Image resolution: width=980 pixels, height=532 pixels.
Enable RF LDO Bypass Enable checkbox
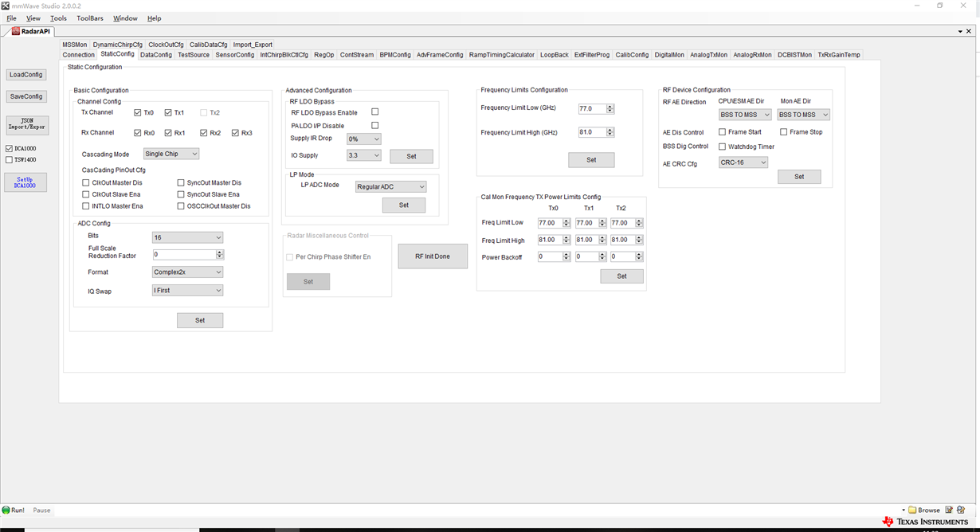pos(374,112)
